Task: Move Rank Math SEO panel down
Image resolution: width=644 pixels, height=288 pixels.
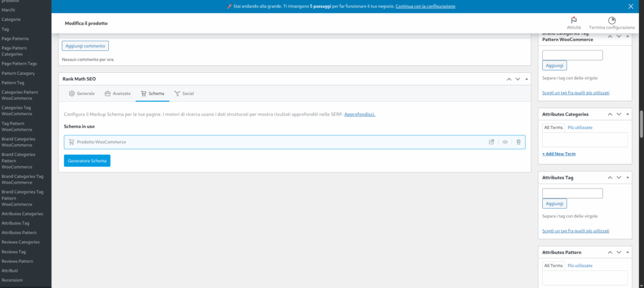Action: click(x=518, y=79)
